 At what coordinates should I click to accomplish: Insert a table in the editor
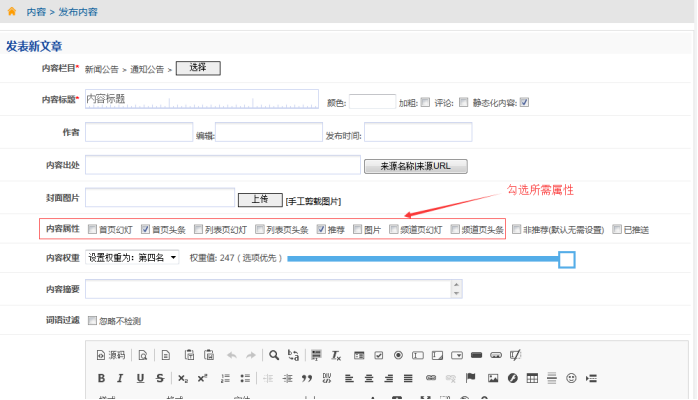point(533,378)
